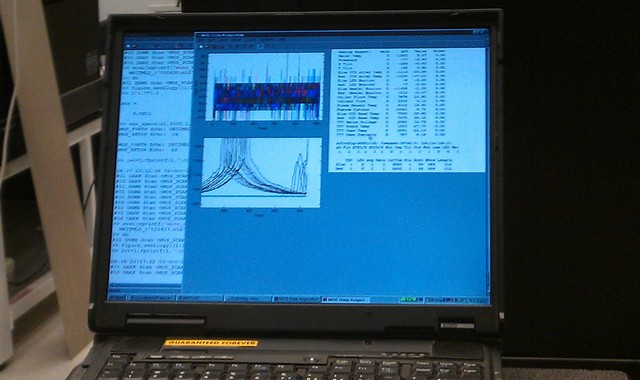Click the housekeeping Analog Report text panel
The height and width of the screenshot is (380, 640).
[x=407, y=110]
